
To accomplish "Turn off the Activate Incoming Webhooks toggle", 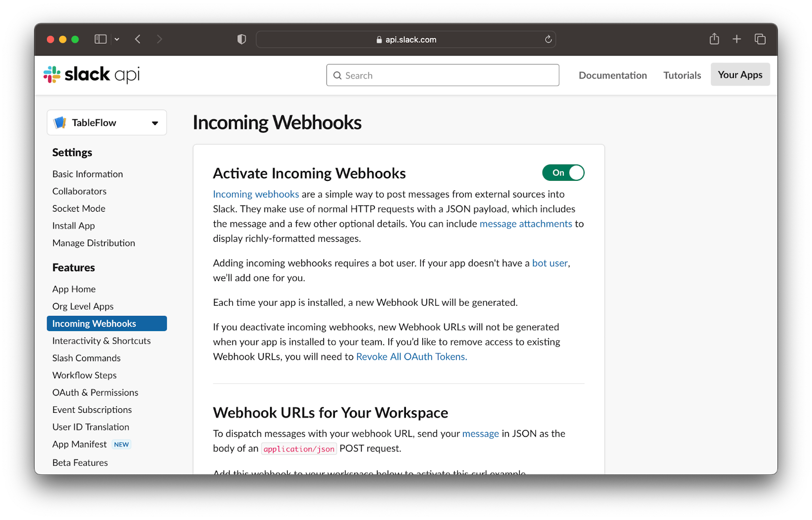I will point(563,173).
